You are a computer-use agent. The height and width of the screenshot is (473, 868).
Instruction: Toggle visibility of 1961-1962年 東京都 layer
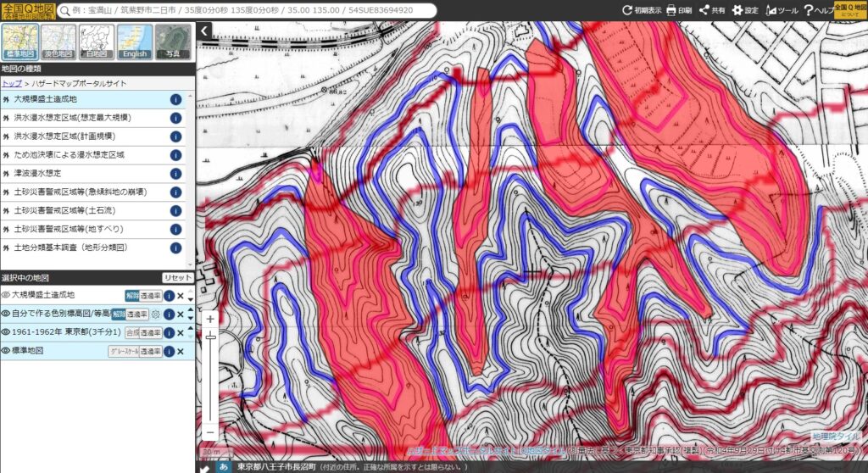coord(6,332)
